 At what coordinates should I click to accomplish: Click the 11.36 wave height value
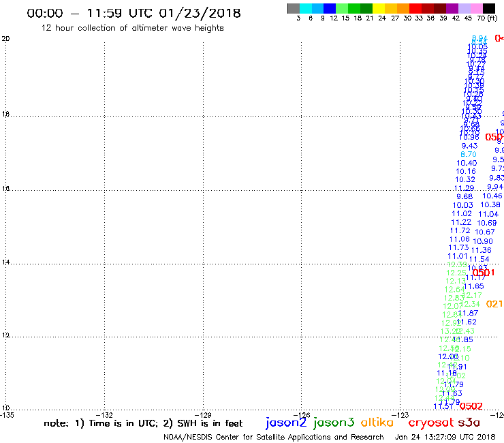pyautogui.click(x=481, y=250)
